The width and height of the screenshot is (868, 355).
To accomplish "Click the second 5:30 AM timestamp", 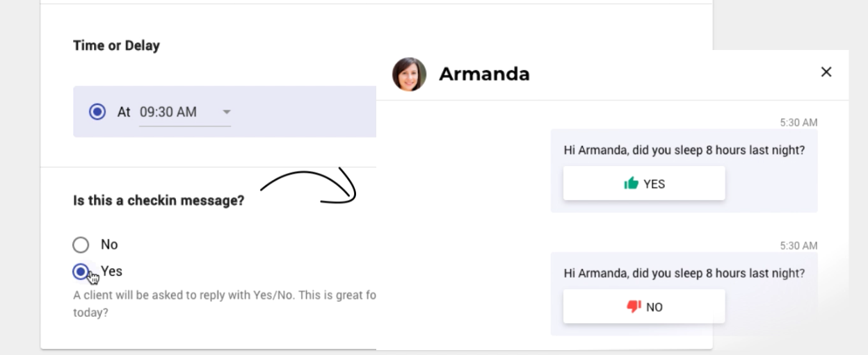I will [798, 245].
